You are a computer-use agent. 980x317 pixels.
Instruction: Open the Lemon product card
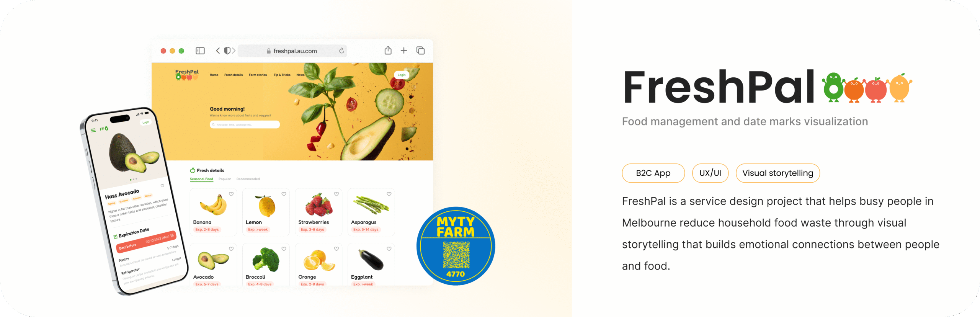(266, 212)
